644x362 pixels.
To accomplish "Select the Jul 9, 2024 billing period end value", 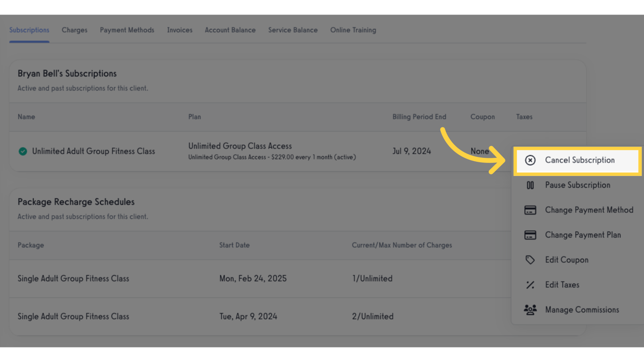I will coord(412,151).
